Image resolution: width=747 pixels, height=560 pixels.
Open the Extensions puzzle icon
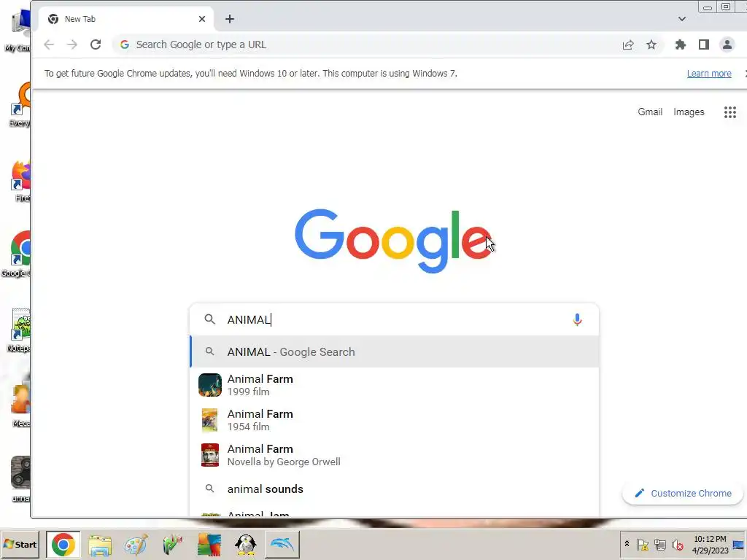(x=681, y=44)
